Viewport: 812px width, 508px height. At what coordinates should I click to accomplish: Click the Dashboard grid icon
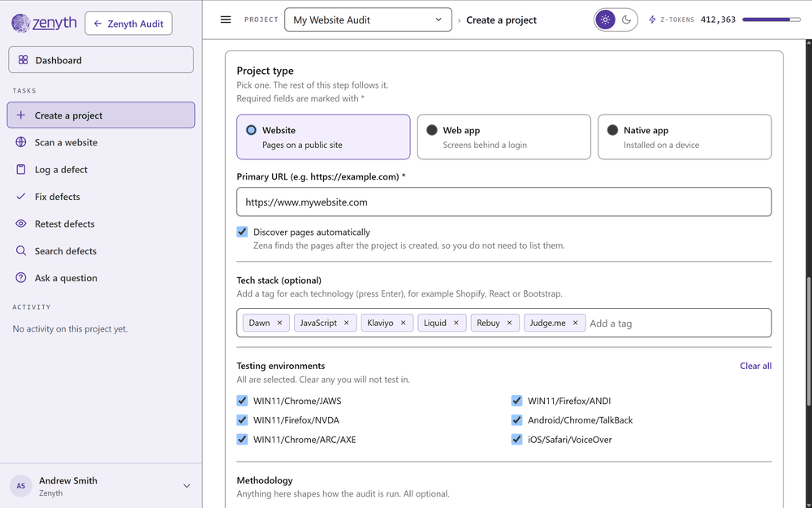(x=24, y=60)
